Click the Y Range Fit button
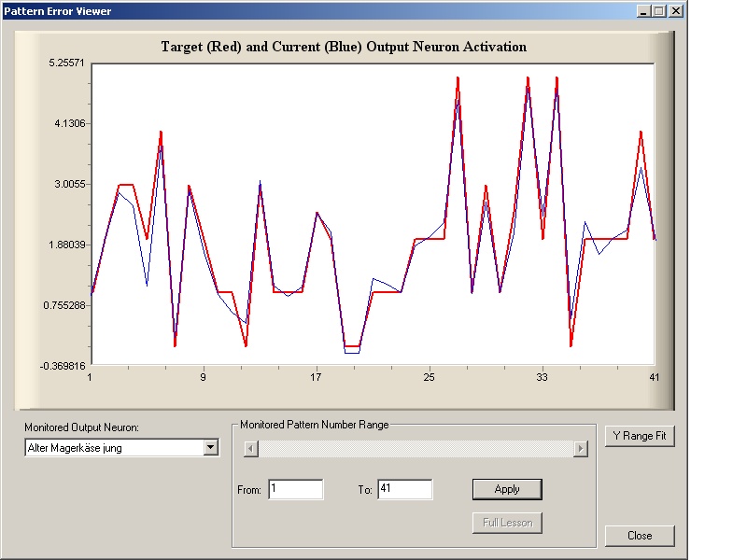Viewport: 747px width, 560px height. point(639,436)
